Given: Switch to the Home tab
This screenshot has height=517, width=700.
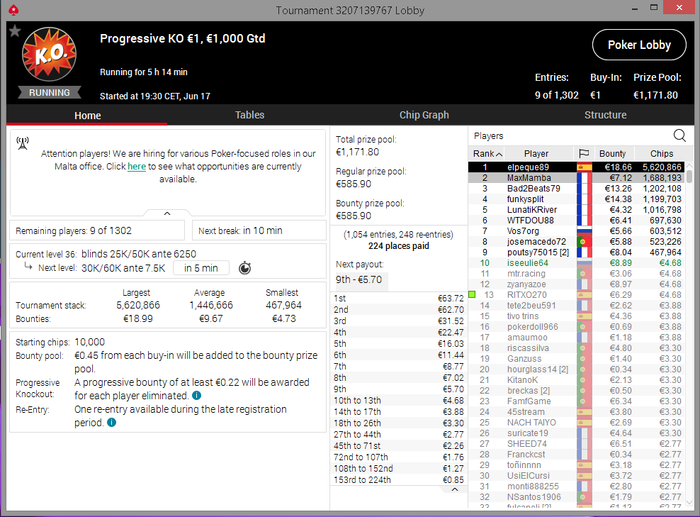Looking at the screenshot, I should [88, 115].
